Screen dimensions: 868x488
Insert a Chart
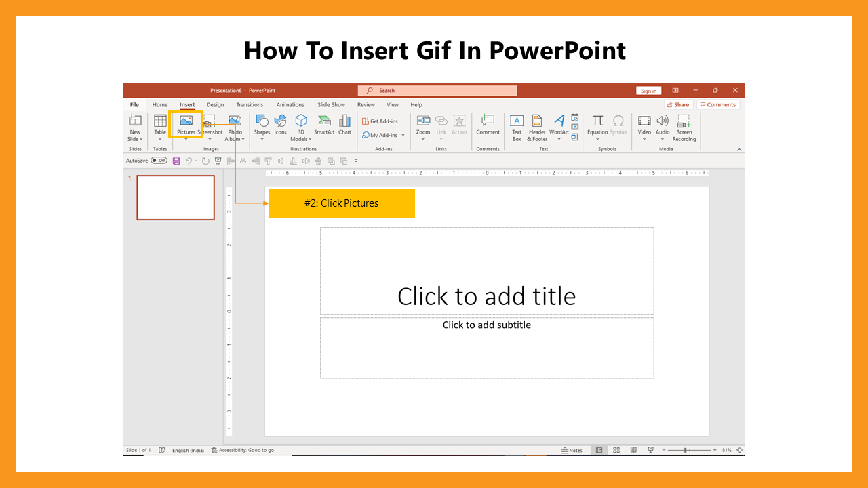tap(344, 125)
